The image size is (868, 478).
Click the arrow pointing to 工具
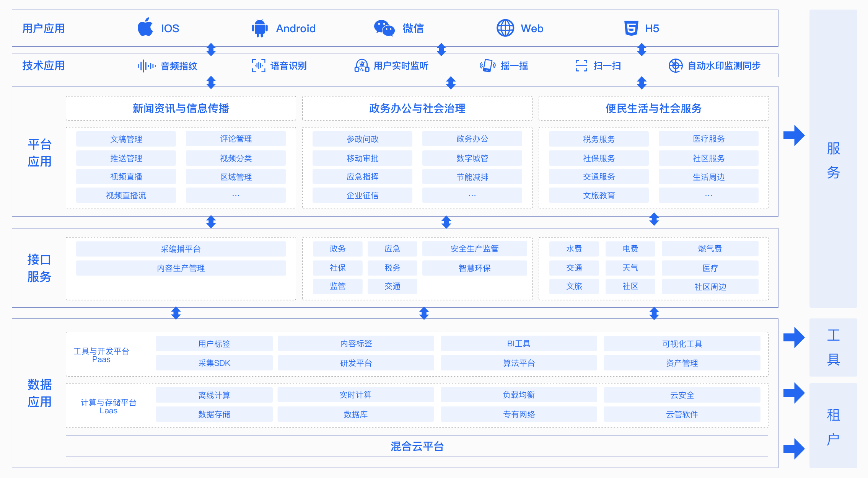pyautogui.click(x=794, y=337)
